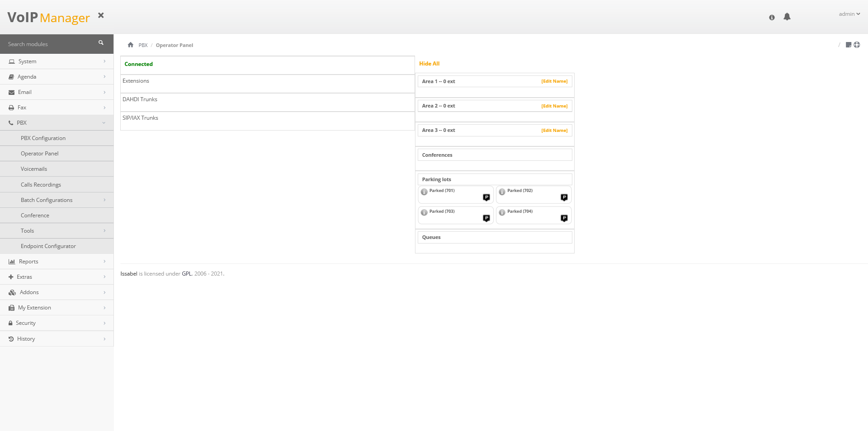Click the info icon in header
Viewport: 868px width, 431px height.
[772, 17]
